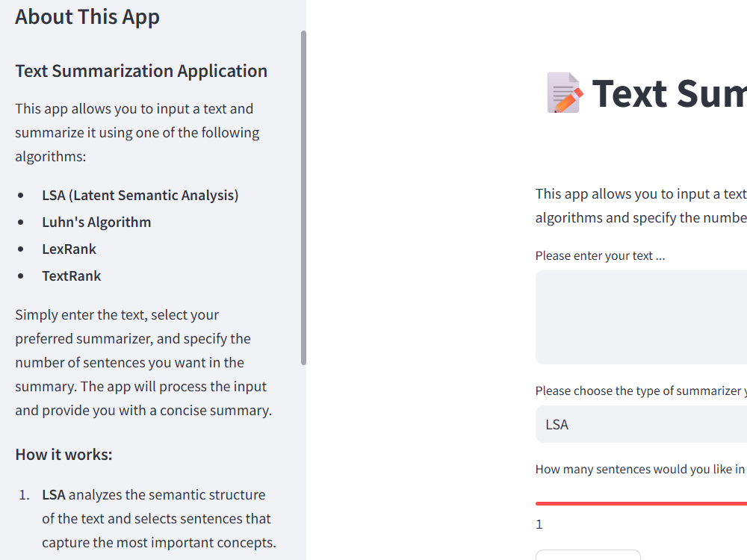The image size is (747, 560).
Task: Click the partially visible button below slider
Action: coord(588,555)
